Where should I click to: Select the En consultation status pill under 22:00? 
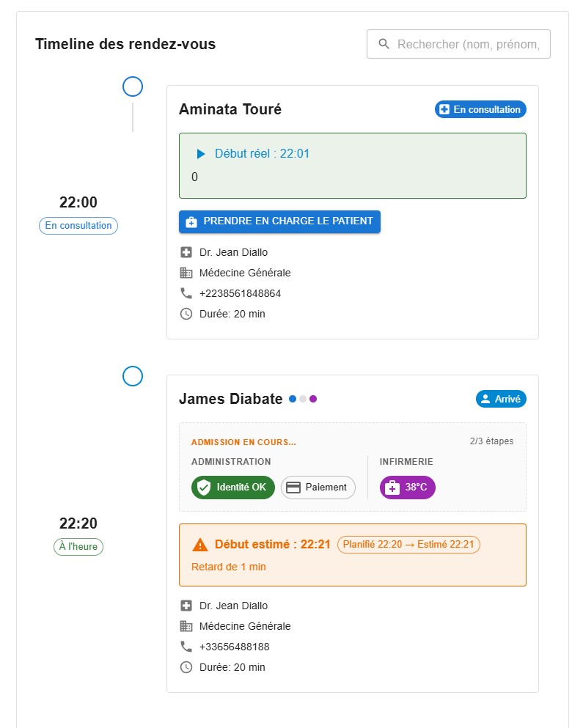point(78,226)
